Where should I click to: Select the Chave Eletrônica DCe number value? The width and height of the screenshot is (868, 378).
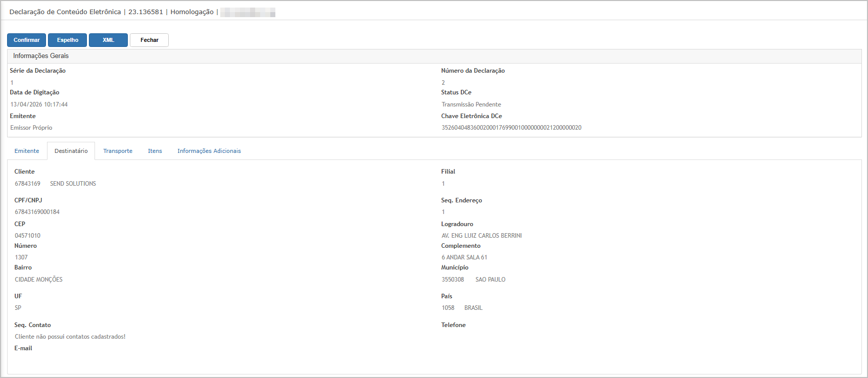point(511,128)
